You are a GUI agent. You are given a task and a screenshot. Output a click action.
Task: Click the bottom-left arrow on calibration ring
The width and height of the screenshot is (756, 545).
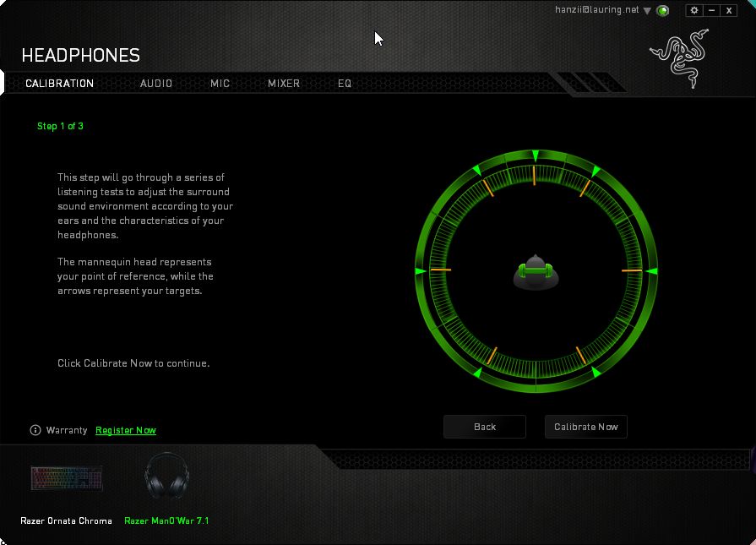(x=478, y=371)
